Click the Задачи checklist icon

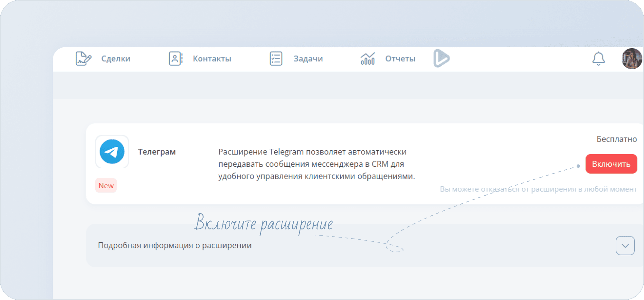[x=276, y=59]
